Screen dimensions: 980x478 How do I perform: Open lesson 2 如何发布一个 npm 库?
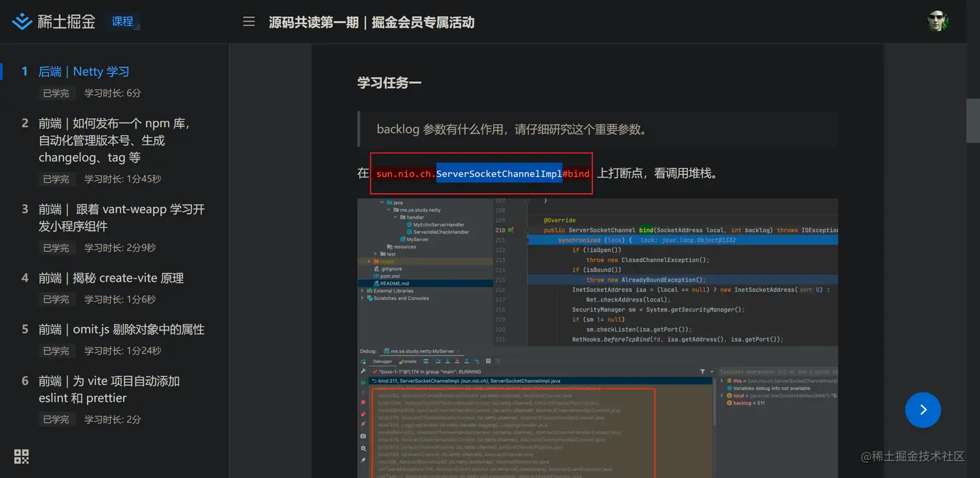[x=114, y=141]
